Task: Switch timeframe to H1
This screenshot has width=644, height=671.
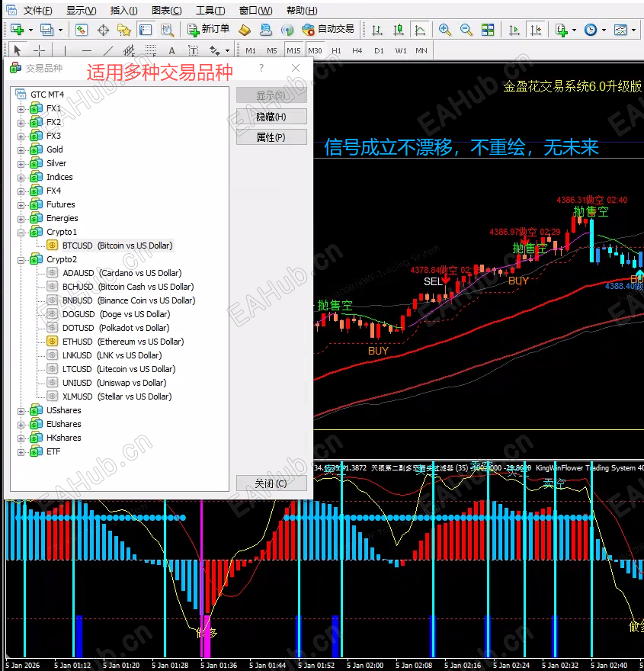Action: point(337,50)
